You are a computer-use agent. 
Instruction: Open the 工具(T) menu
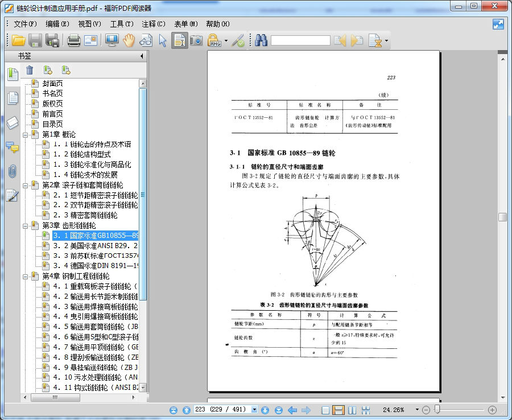pos(122,24)
